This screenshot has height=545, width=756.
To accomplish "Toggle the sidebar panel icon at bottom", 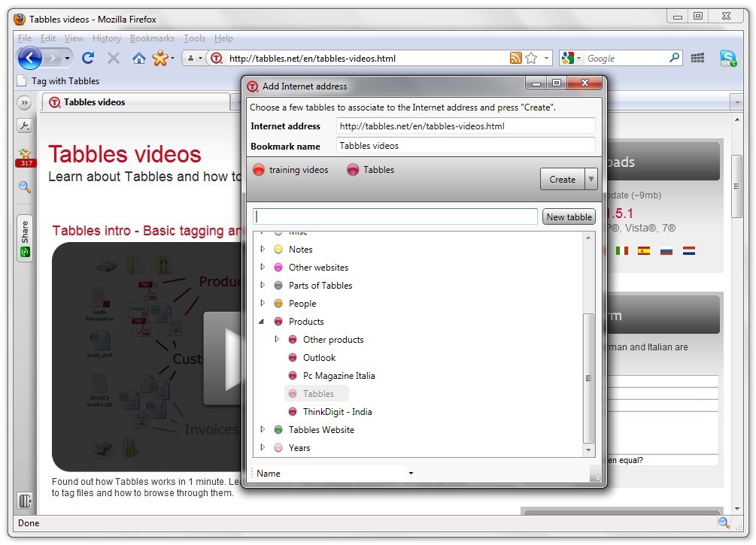I will click(x=25, y=500).
